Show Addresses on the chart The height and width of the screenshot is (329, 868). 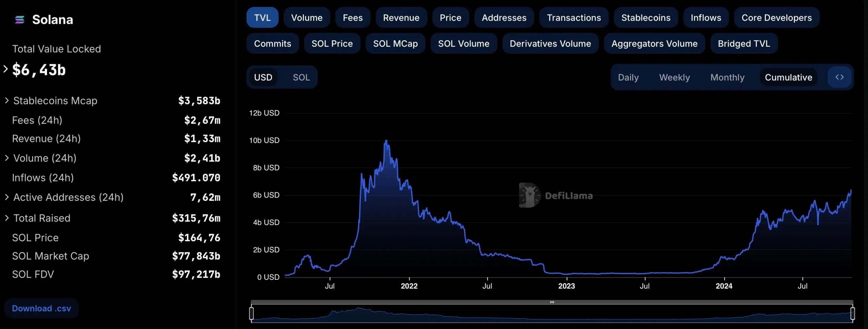coord(504,18)
